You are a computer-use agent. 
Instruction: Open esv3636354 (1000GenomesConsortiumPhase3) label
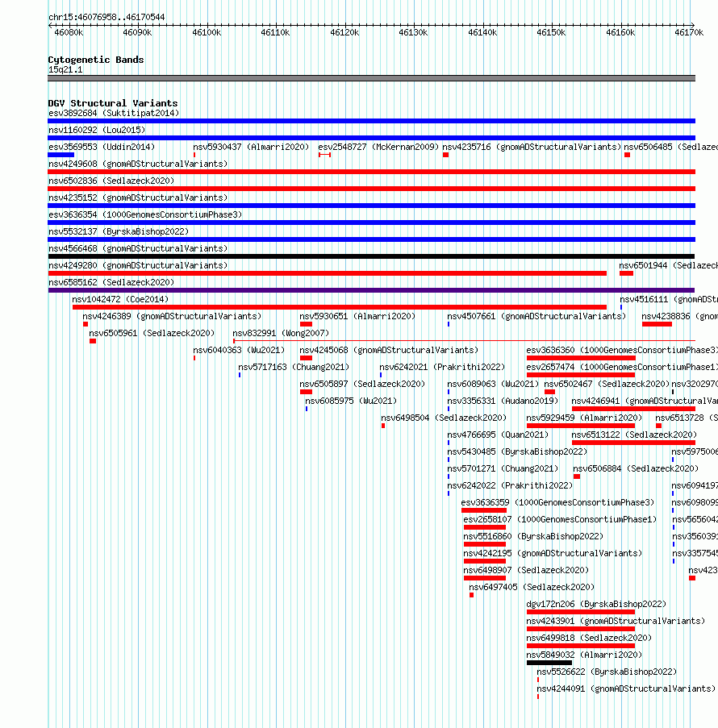145,215
